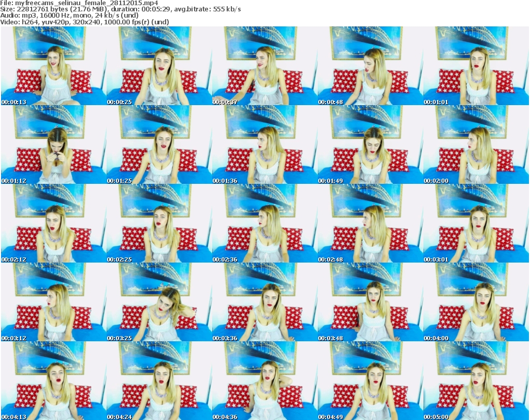Choose the thumbnail marked 00:04:36

(x=264, y=381)
